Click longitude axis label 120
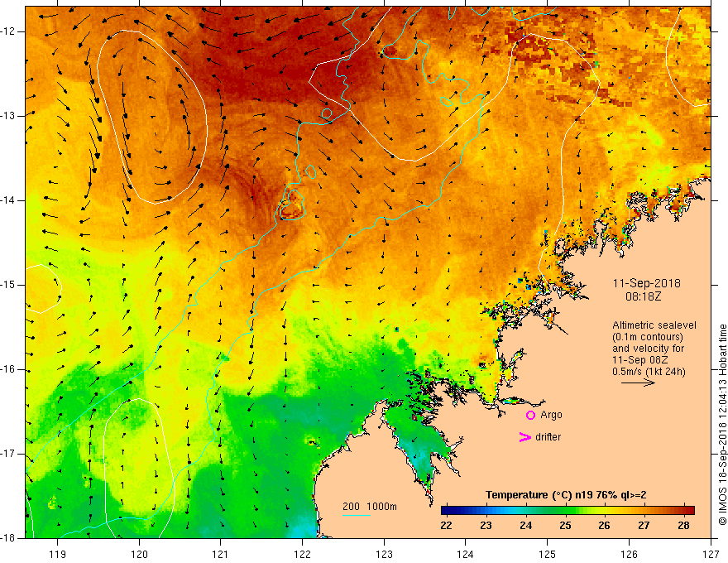Image resolution: width=728 pixels, height=563 pixels. (x=139, y=554)
